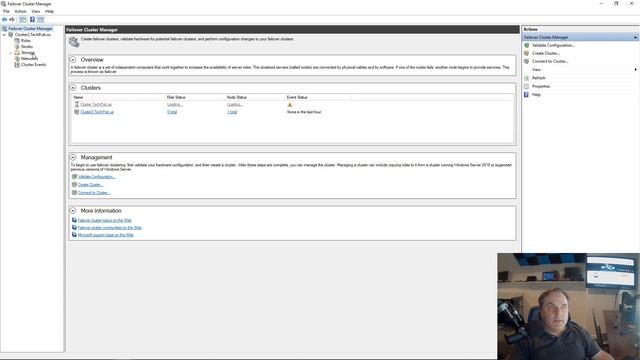Click the Name column header in Clusters

click(x=78, y=97)
